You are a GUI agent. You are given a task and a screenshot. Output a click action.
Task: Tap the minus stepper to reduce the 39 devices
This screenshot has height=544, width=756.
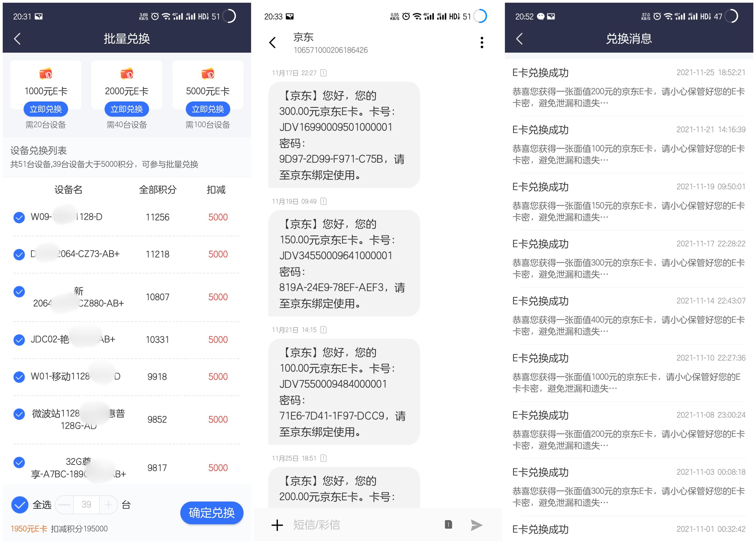tap(65, 505)
